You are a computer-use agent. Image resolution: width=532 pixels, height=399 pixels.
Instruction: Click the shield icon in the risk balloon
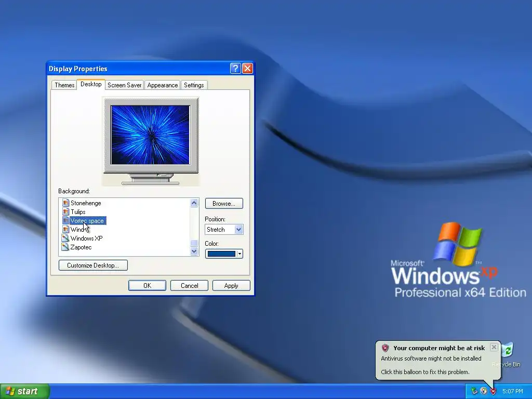coord(385,348)
